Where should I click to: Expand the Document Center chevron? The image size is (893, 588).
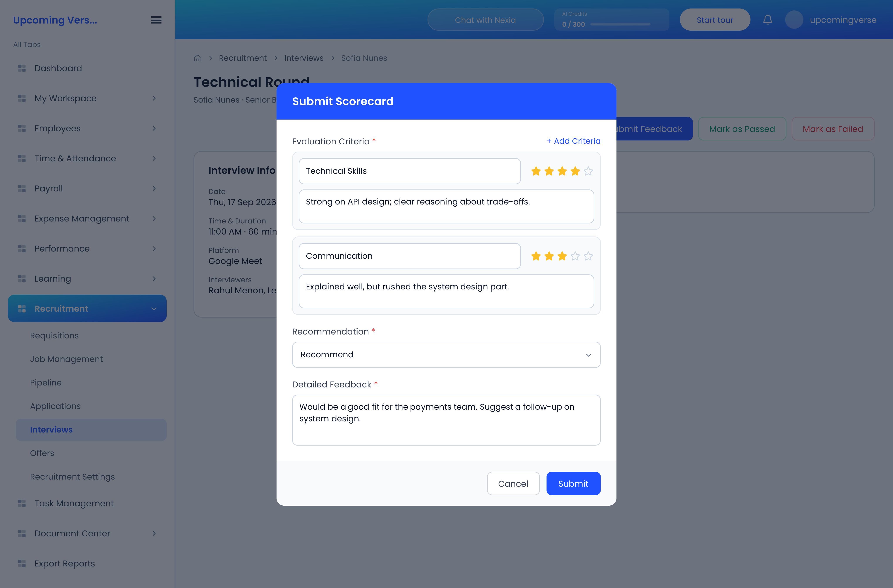pos(154,533)
